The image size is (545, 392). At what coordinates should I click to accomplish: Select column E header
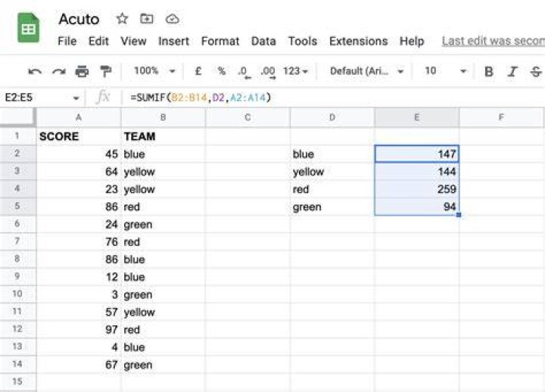417,117
